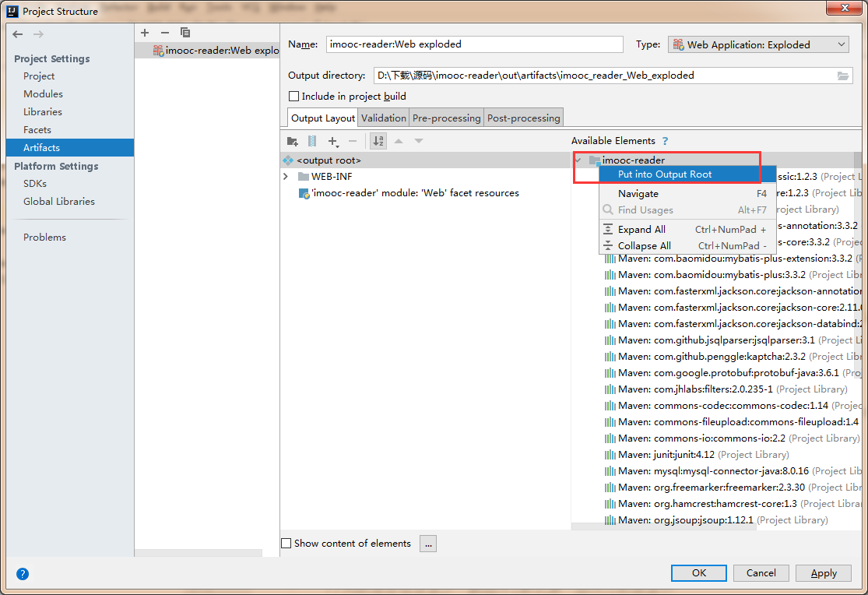The width and height of the screenshot is (868, 595).
Task: Choose Navigate from context menu
Action: tap(687, 194)
